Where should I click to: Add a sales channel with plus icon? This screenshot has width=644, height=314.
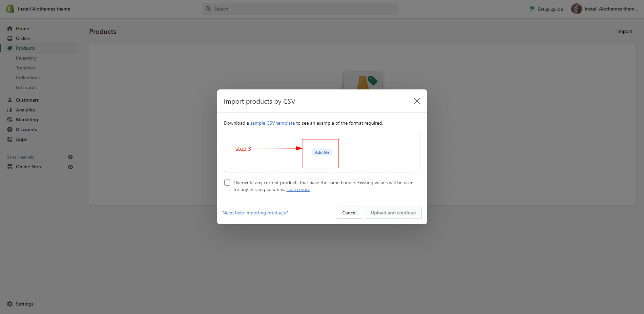click(x=70, y=157)
